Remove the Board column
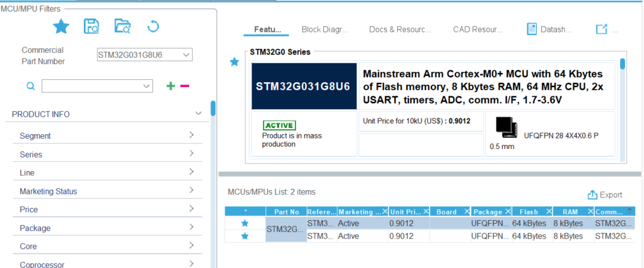 [x=467, y=212]
